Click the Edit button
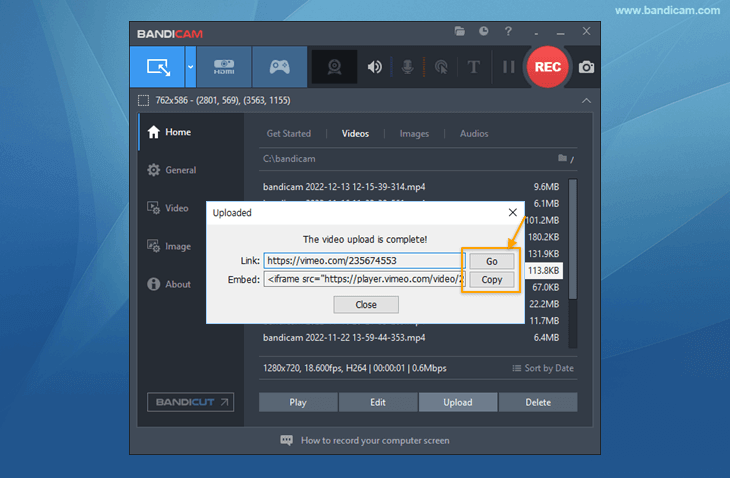 coord(378,402)
